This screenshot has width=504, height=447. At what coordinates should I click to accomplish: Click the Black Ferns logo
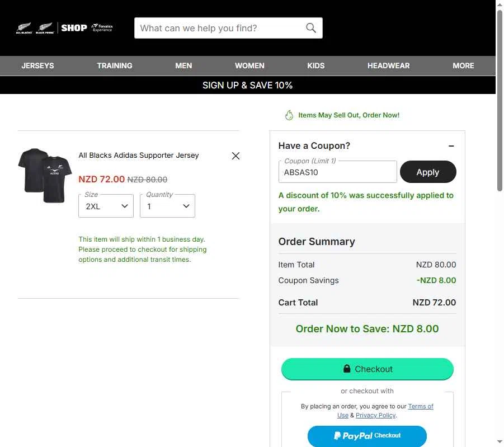click(45, 28)
